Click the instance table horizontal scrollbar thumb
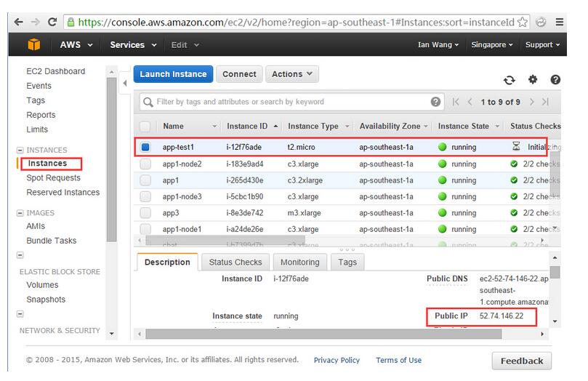 click(225, 240)
